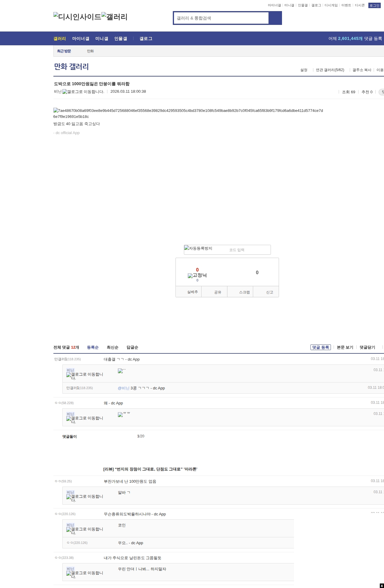This screenshot has height=588, width=384.
Task: Click the 스크랩 button
Action: tap(240, 292)
